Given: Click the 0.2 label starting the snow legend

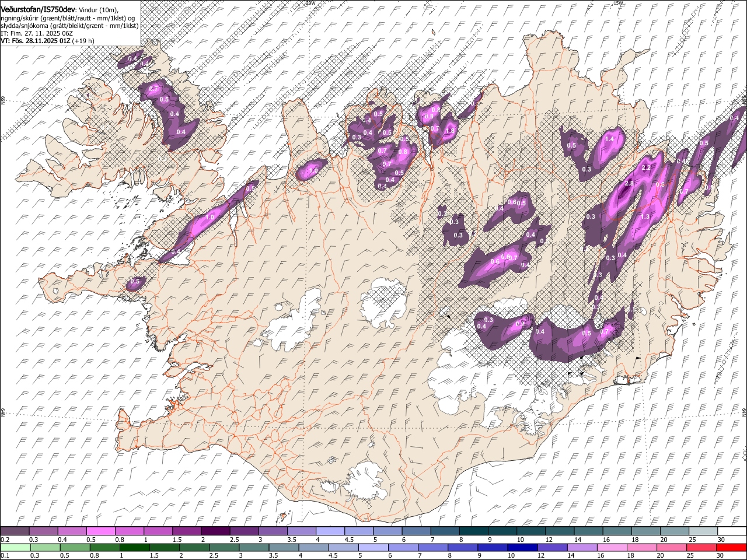Looking at the screenshot, I should point(5,540).
